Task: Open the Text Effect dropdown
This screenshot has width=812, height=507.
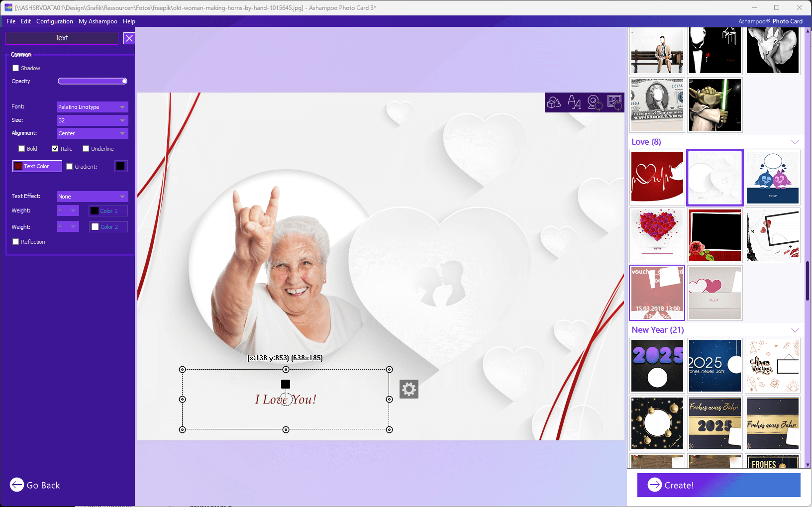Action: click(x=92, y=196)
